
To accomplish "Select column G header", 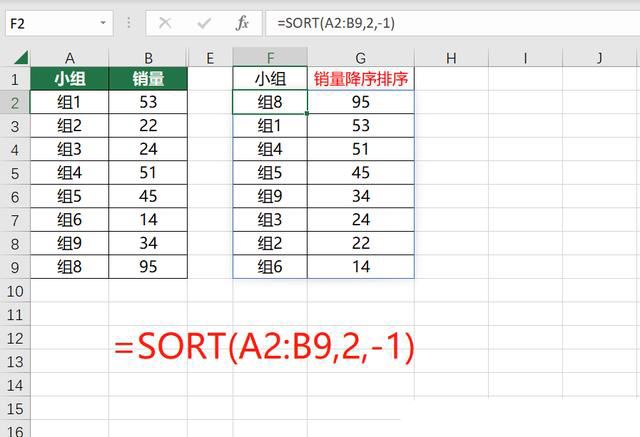I will [360, 58].
